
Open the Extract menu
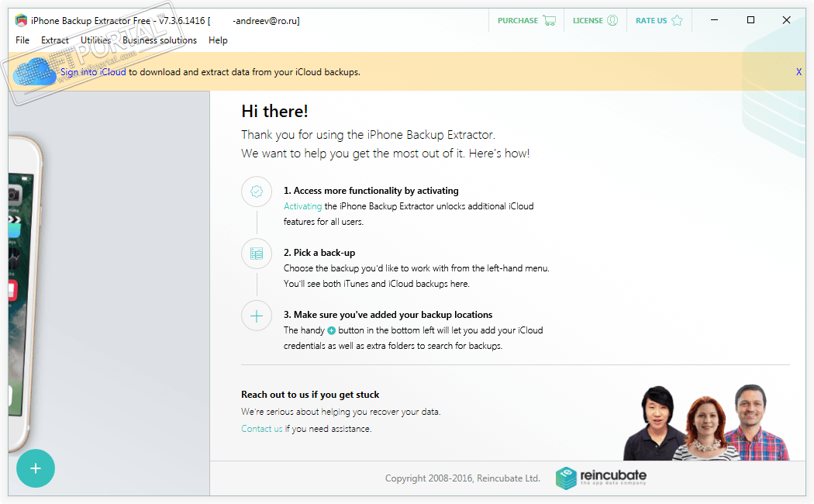(54, 40)
